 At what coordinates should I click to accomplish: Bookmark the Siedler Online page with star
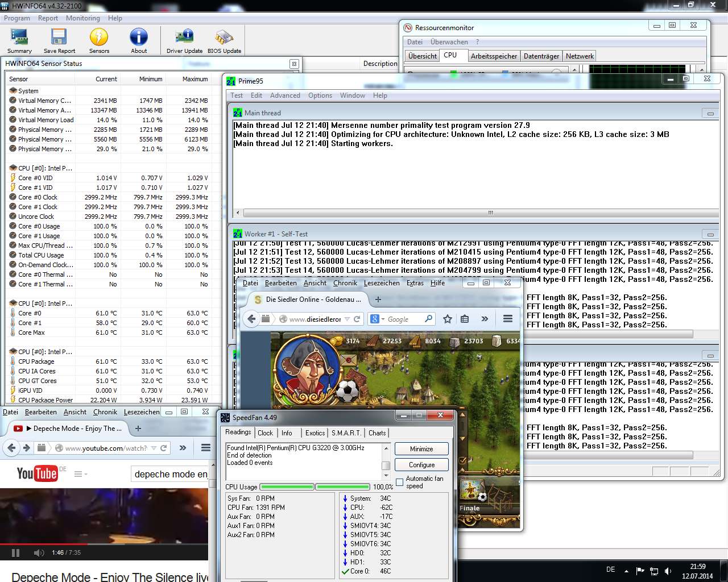pos(448,319)
